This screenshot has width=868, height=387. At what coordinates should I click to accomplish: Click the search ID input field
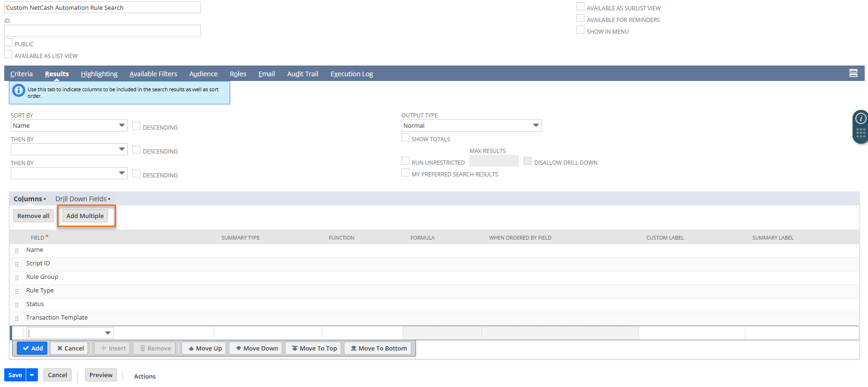102,31
